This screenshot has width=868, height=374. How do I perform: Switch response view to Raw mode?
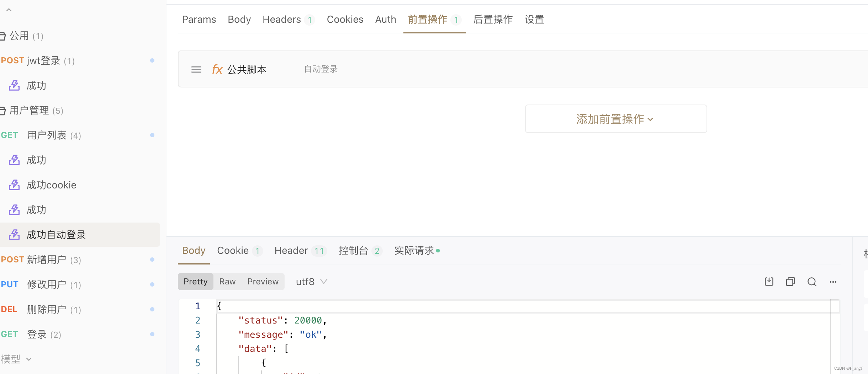pyautogui.click(x=227, y=281)
